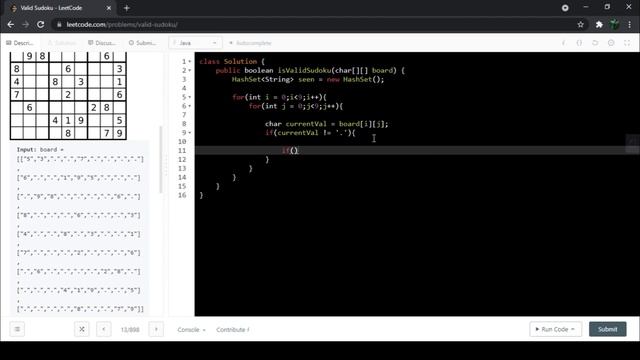Enter fullscreen mode for the editor
Screen dimensions: 640x360
coord(627,43)
